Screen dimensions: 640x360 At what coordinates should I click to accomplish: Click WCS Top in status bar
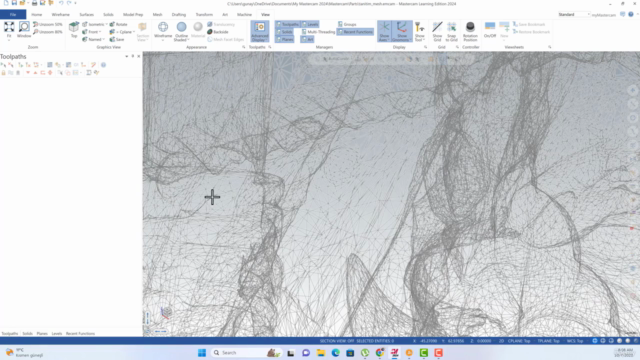tap(575, 341)
